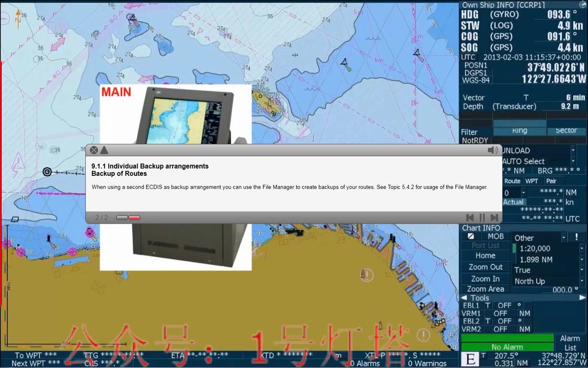Click the chart rotation 000.0 field

point(562,289)
